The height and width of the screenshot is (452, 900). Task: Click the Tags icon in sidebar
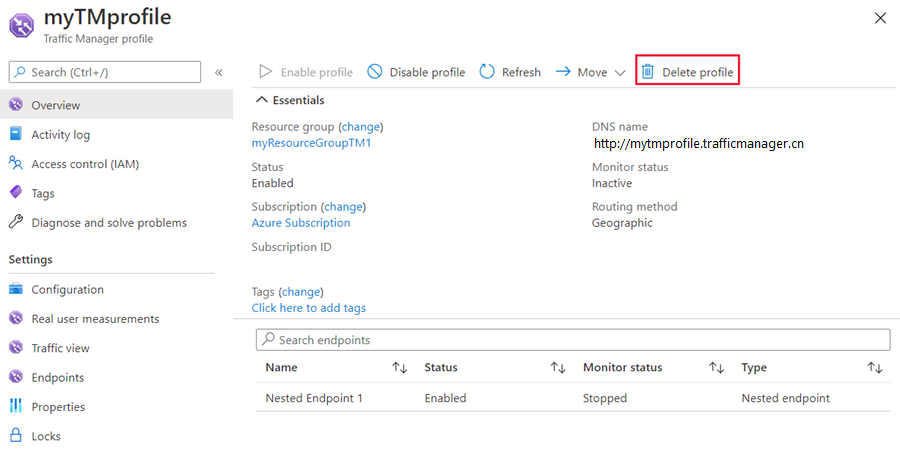point(16,193)
